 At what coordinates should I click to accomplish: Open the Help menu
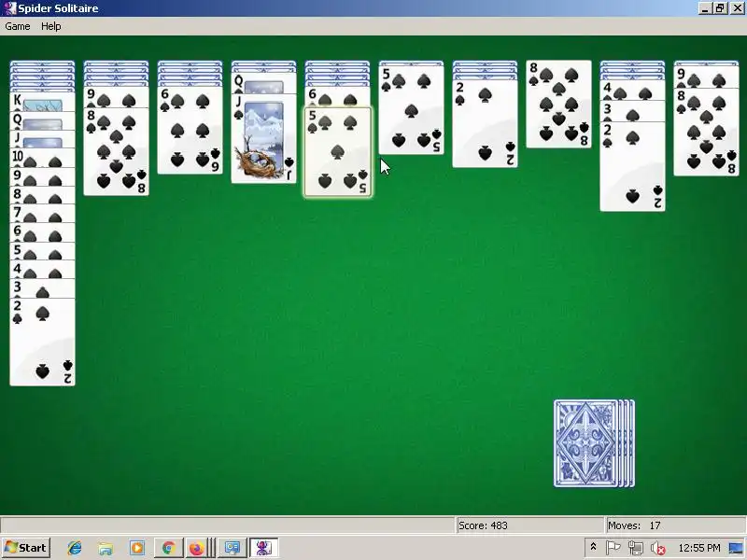pos(51,26)
